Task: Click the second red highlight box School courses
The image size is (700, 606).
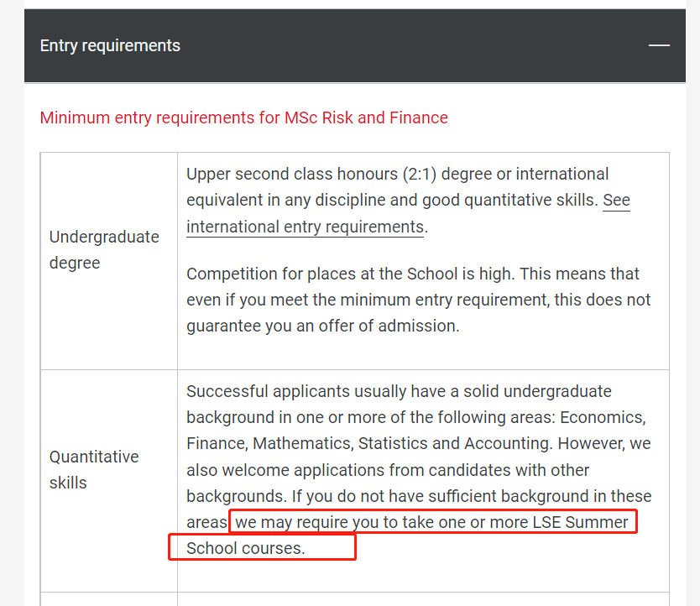Action: click(262, 547)
